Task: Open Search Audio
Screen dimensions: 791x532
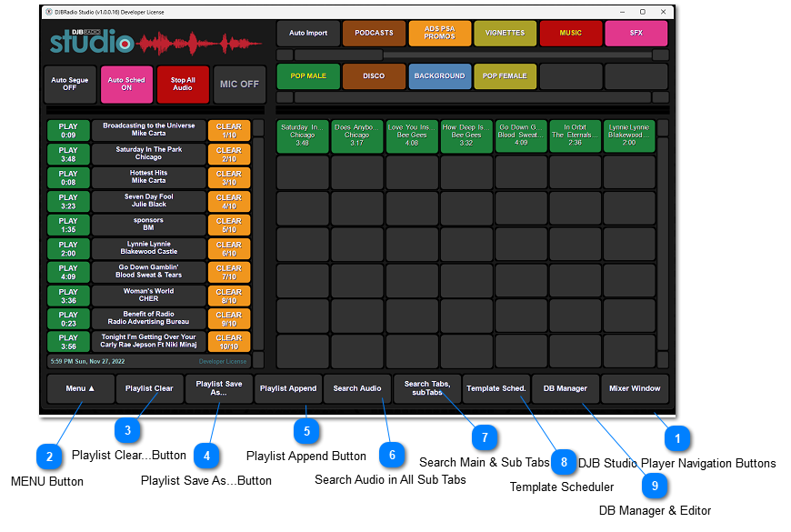Action: [357, 388]
